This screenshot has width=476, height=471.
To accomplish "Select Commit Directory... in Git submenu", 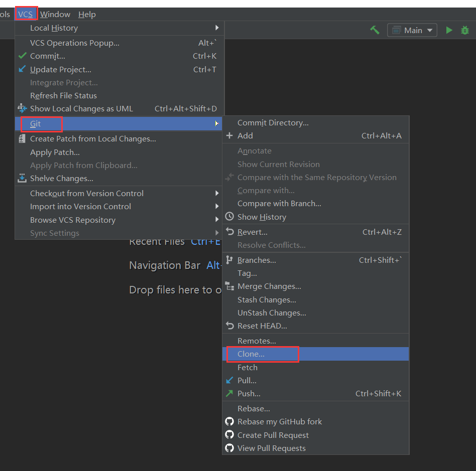I will [x=316, y=122].
